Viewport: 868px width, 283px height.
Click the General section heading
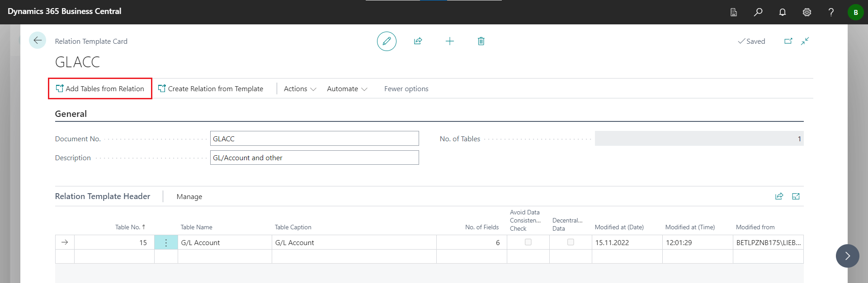pyautogui.click(x=71, y=114)
